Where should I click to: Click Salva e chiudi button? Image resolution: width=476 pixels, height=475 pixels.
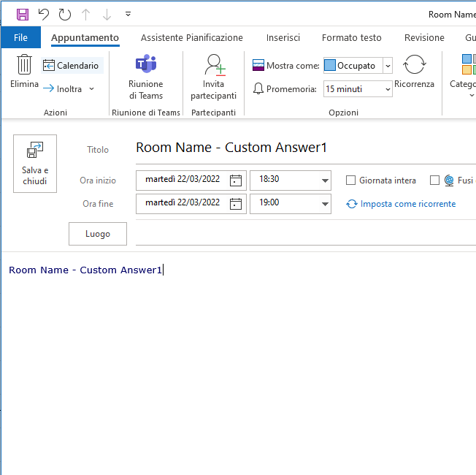tap(35, 164)
